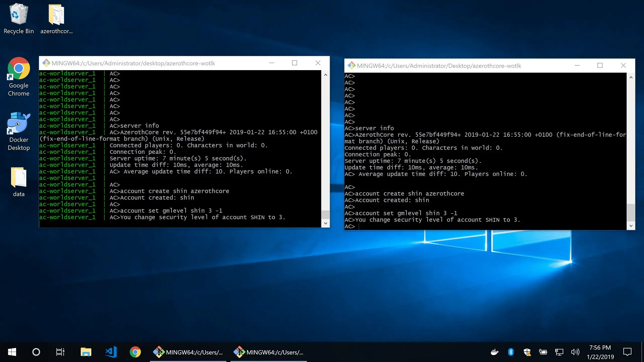
Task: Click left terminal scrollbar up arrow
Action: pyautogui.click(x=326, y=75)
